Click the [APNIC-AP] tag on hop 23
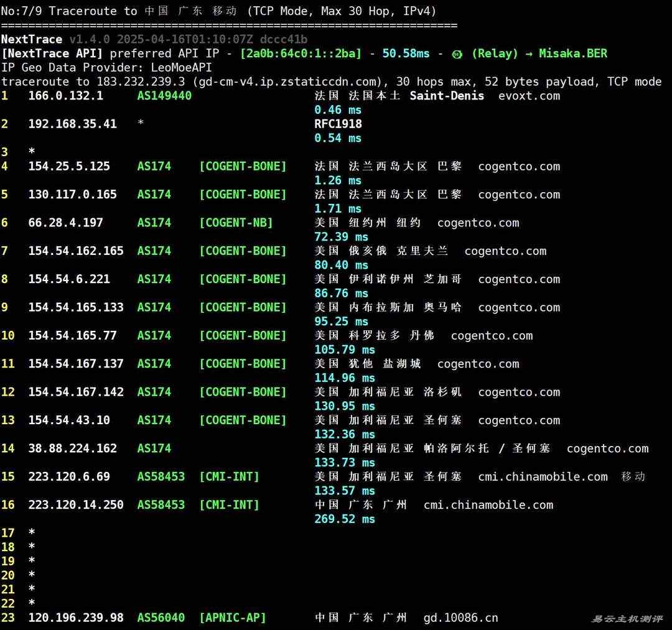672x630 pixels. pos(233,618)
